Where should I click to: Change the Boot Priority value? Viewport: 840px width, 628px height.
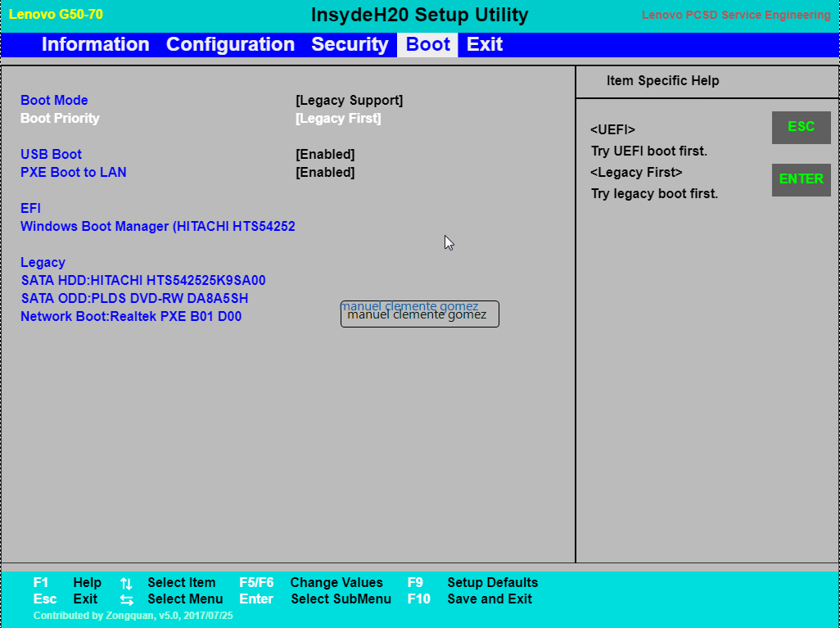click(x=59, y=118)
